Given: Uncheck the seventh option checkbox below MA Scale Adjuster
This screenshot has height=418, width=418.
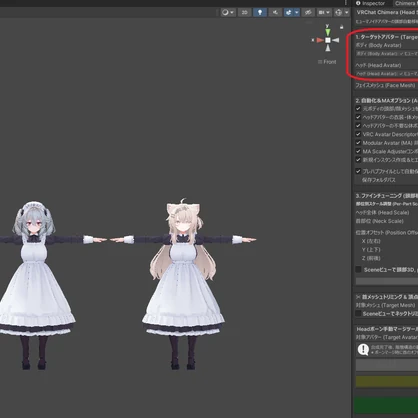Looking at the screenshot, I should [358, 160].
